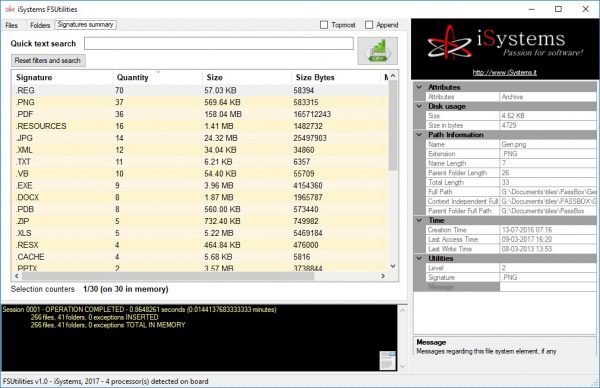The width and height of the screenshot is (600, 388).
Task: Open the http://www.iSystems.it link
Action: click(504, 72)
